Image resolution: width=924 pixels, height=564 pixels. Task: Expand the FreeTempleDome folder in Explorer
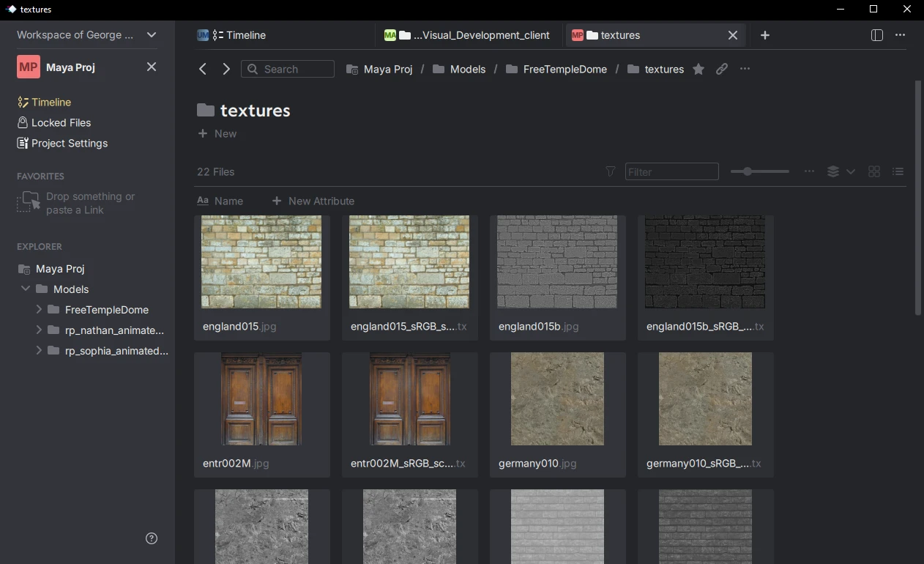40,310
